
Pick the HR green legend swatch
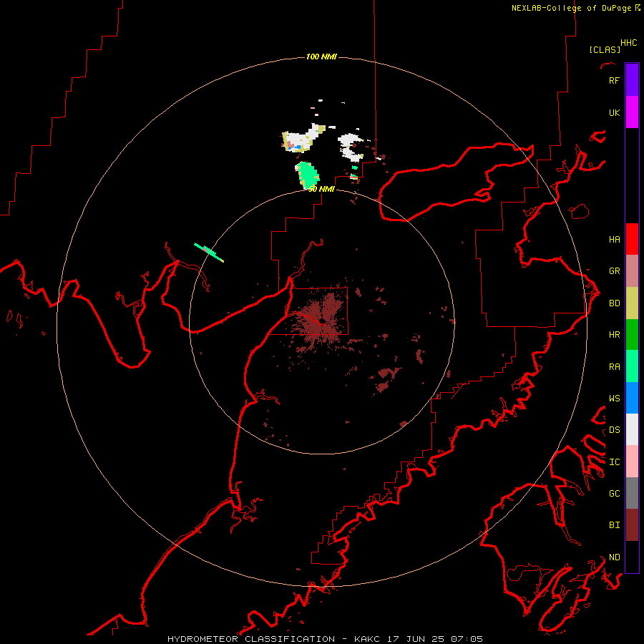632,334
